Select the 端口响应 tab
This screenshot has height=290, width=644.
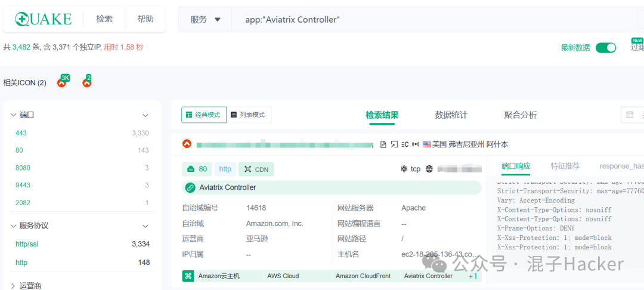(x=516, y=166)
